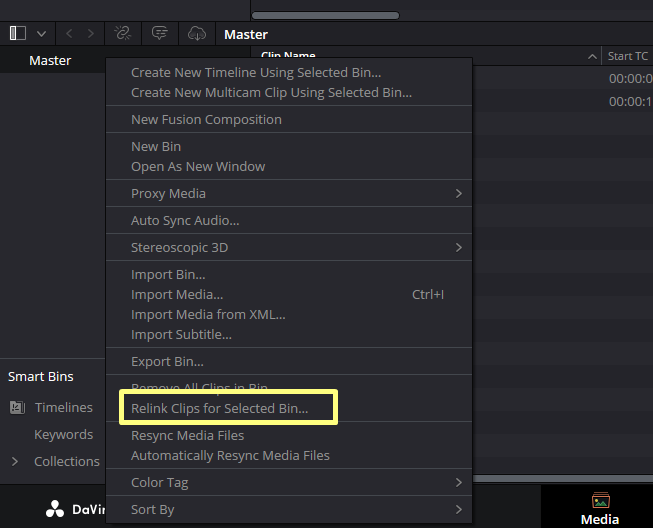Click the Smart Bins header

click(41, 376)
